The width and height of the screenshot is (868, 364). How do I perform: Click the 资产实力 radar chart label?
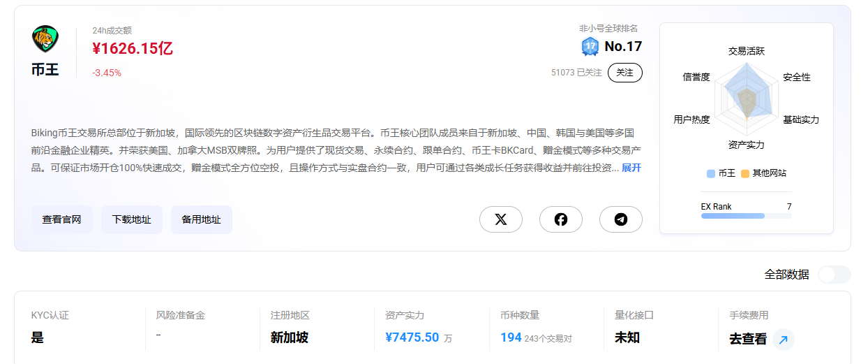[x=747, y=145]
